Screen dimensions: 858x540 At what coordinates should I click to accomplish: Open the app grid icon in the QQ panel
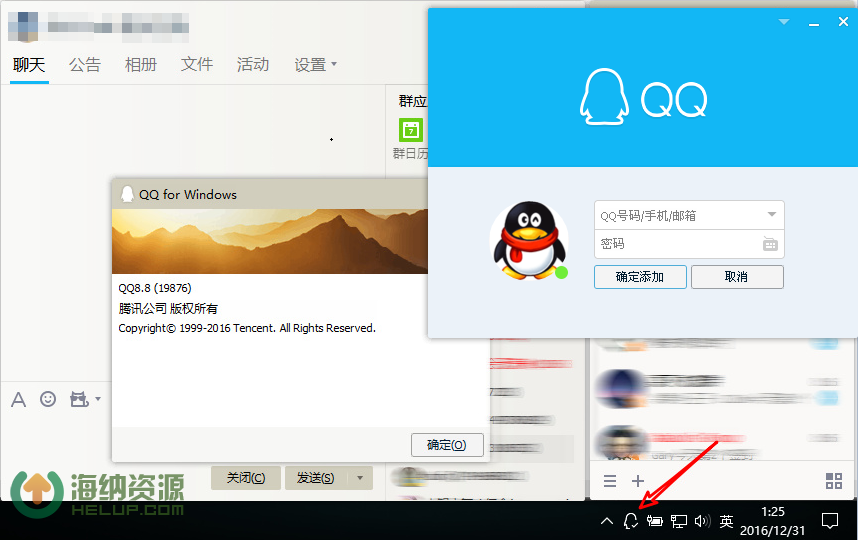(x=833, y=481)
